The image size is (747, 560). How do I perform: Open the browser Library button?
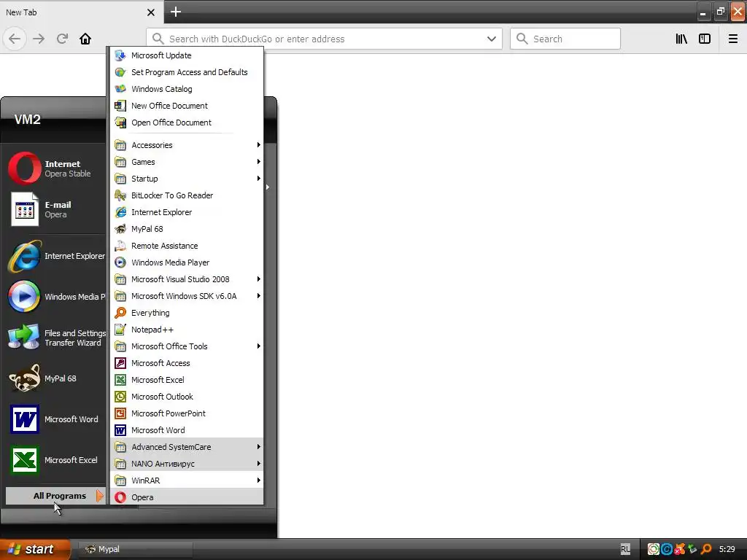[x=681, y=39]
